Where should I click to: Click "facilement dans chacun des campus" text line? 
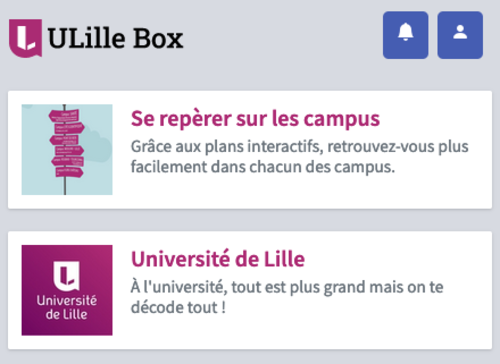coord(263,167)
